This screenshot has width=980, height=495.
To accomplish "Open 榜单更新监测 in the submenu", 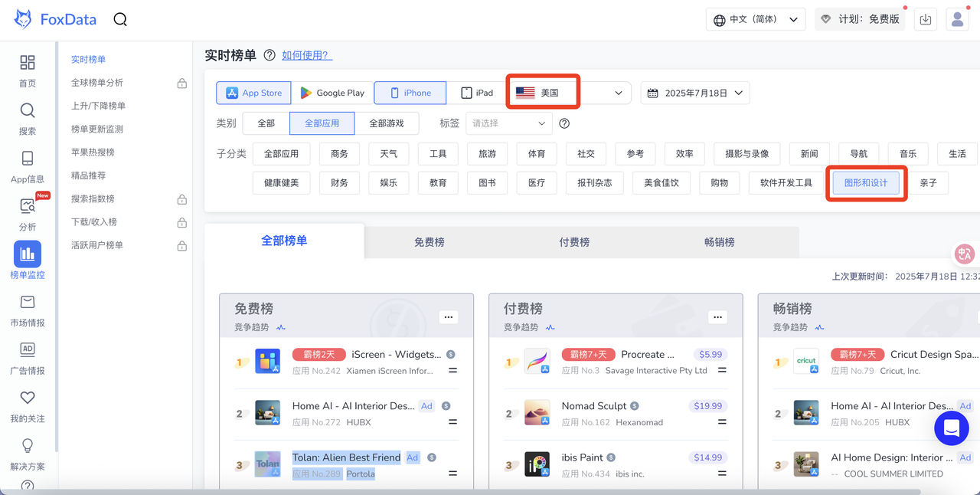I will point(97,129).
